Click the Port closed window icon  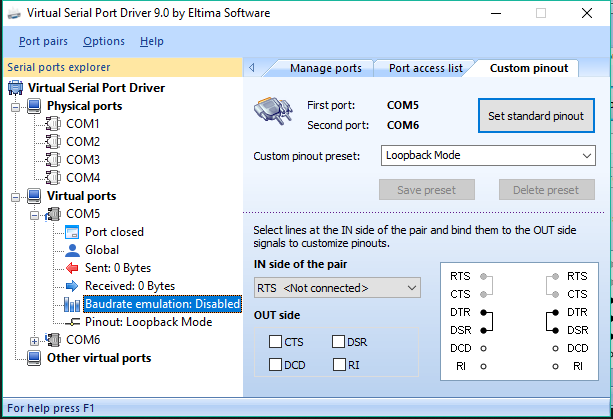click(72, 232)
